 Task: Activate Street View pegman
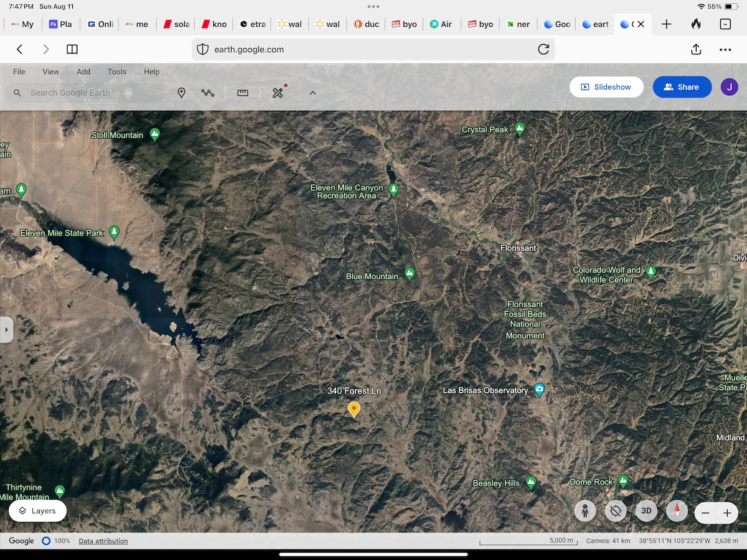(585, 511)
